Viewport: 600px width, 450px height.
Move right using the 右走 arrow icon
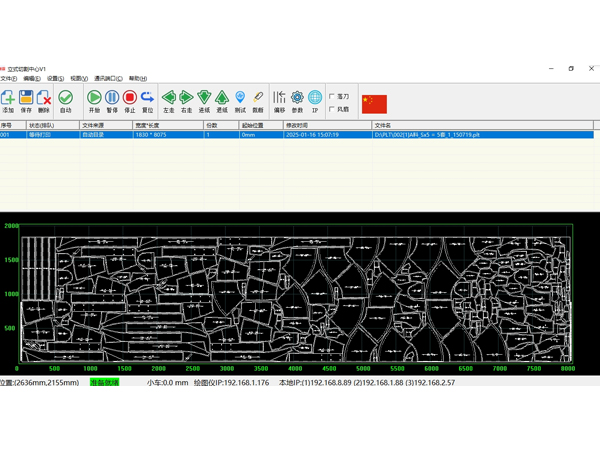click(186, 99)
